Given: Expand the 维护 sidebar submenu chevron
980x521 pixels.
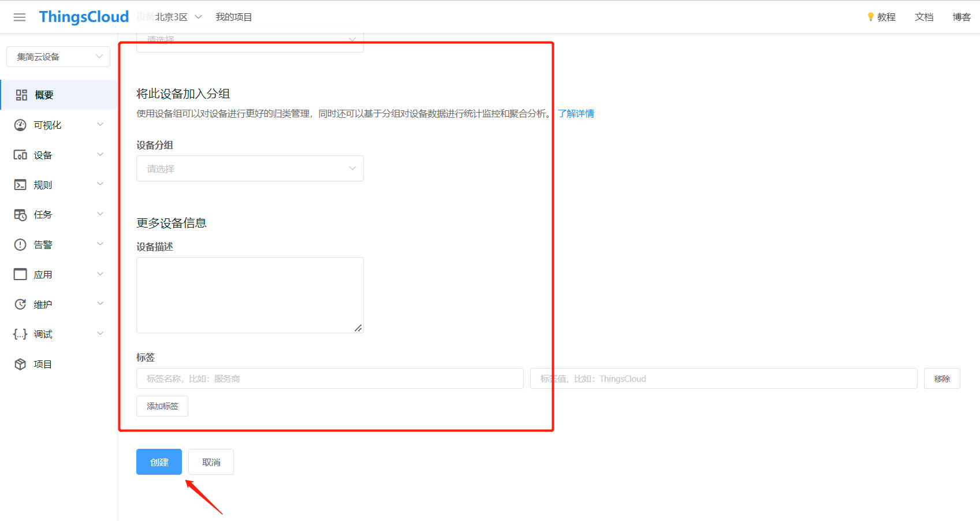Looking at the screenshot, I should pyautogui.click(x=100, y=304).
